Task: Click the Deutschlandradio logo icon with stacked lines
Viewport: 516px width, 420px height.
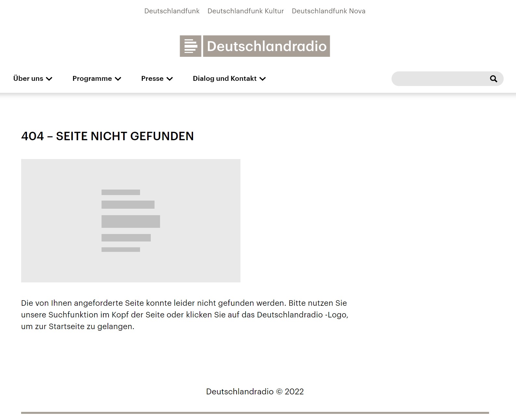Action: point(190,46)
